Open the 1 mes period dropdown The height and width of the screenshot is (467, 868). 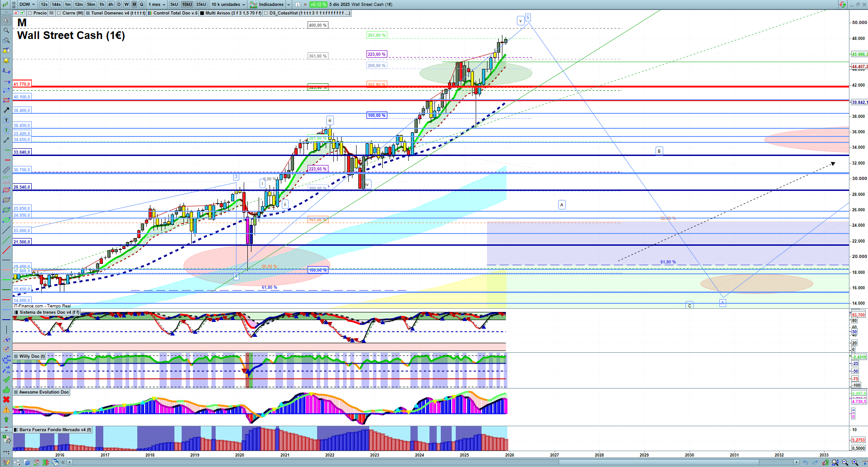[x=156, y=5]
